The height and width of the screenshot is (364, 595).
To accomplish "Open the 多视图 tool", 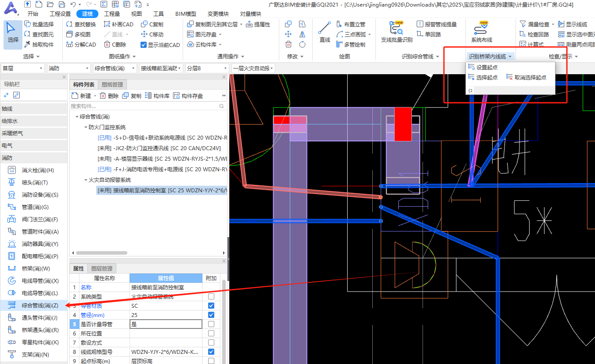I will (x=79, y=34).
